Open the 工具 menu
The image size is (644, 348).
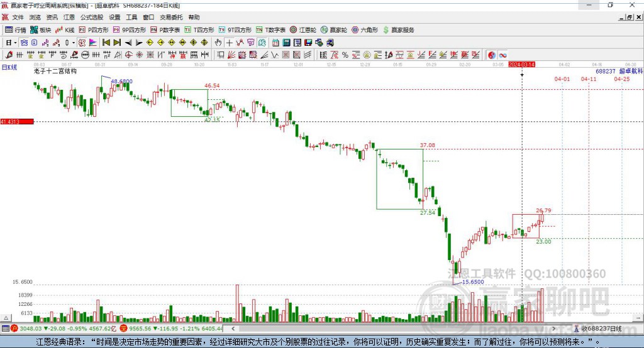(131, 17)
